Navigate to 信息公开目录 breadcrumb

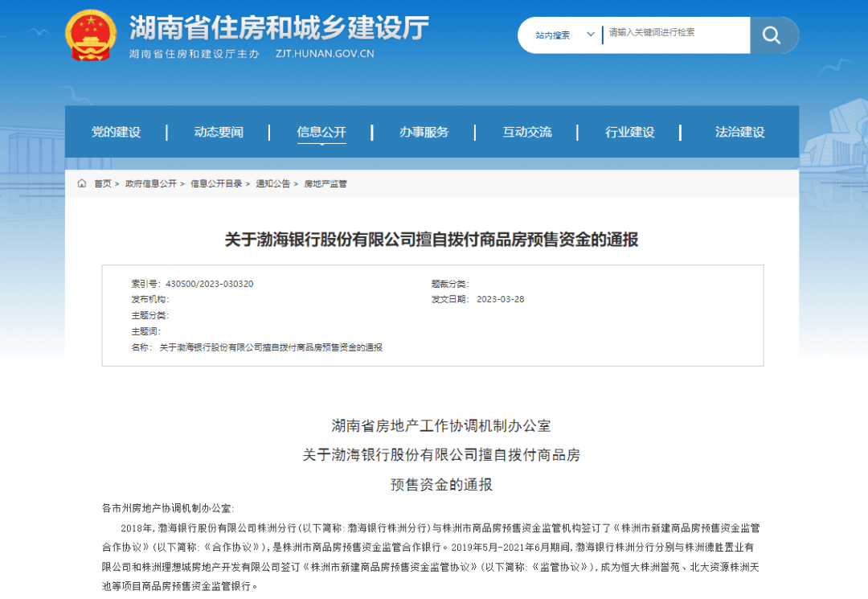click(216, 184)
